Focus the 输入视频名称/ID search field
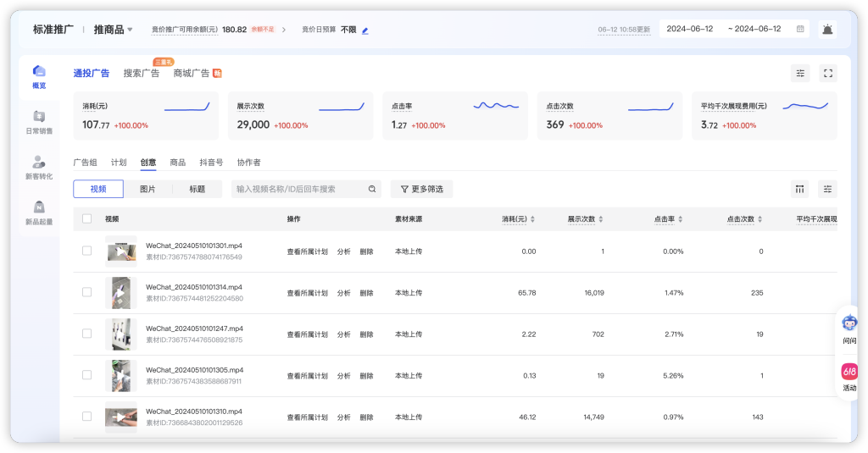Screen dimensions: 868x453 [306, 189]
